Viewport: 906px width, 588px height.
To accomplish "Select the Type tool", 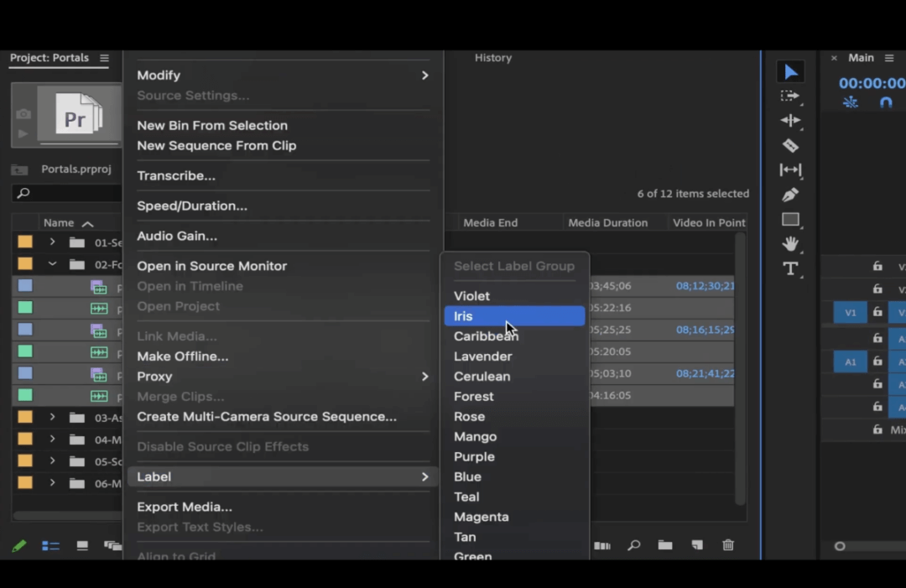I will point(790,268).
